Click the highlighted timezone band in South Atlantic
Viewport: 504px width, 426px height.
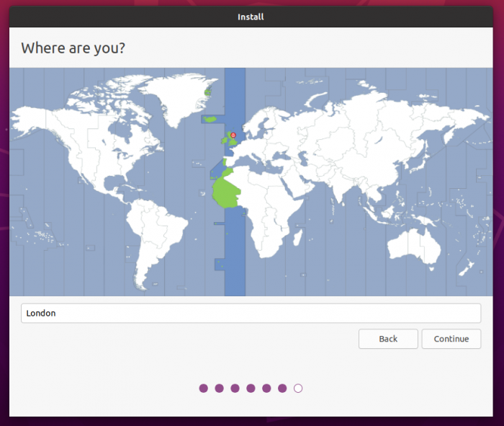click(x=235, y=259)
